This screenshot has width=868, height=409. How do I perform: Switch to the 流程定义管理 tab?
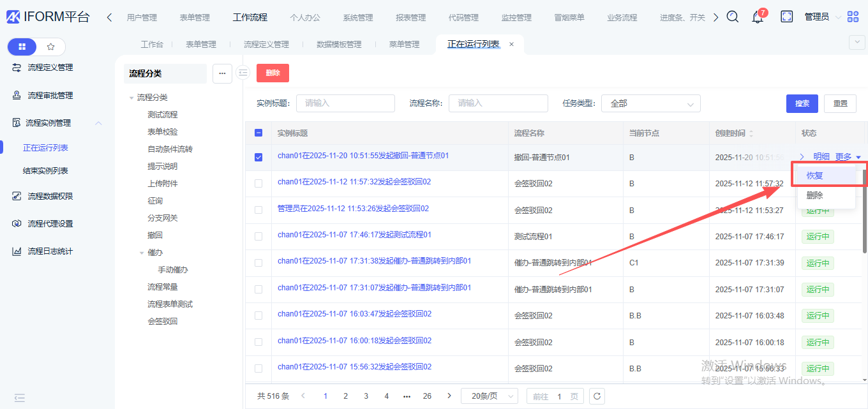click(x=266, y=45)
